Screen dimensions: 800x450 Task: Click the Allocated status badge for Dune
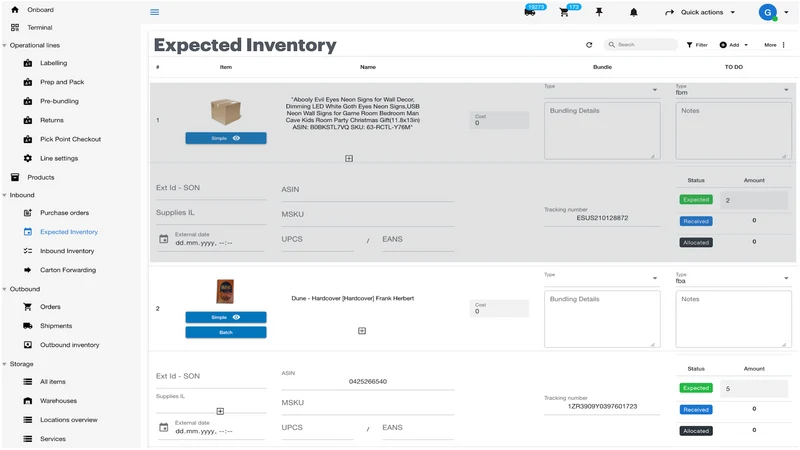coord(696,431)
